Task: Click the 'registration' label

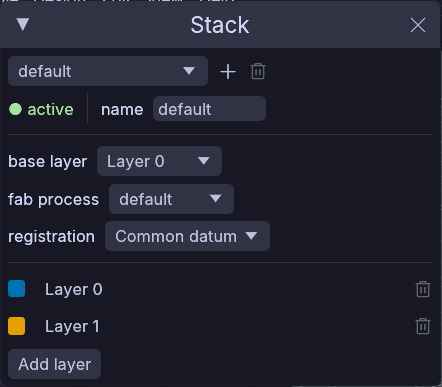Action: (51, 237)
